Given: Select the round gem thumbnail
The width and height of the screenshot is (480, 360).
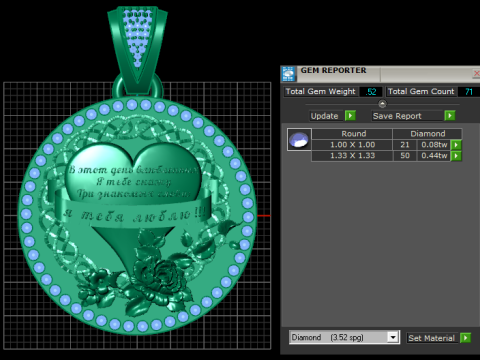Looking at the screenshot, I should 299,139.
